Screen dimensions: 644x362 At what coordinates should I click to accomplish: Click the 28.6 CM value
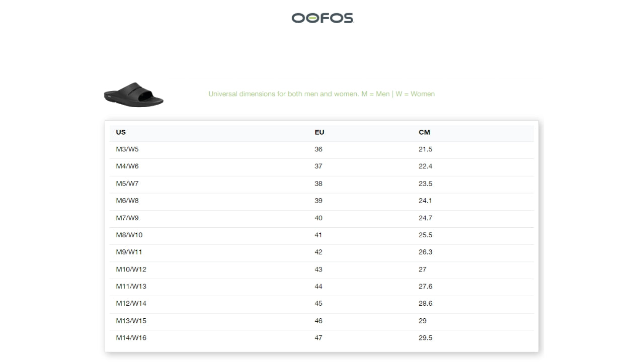pyautogui.click(x=425, y=303)
